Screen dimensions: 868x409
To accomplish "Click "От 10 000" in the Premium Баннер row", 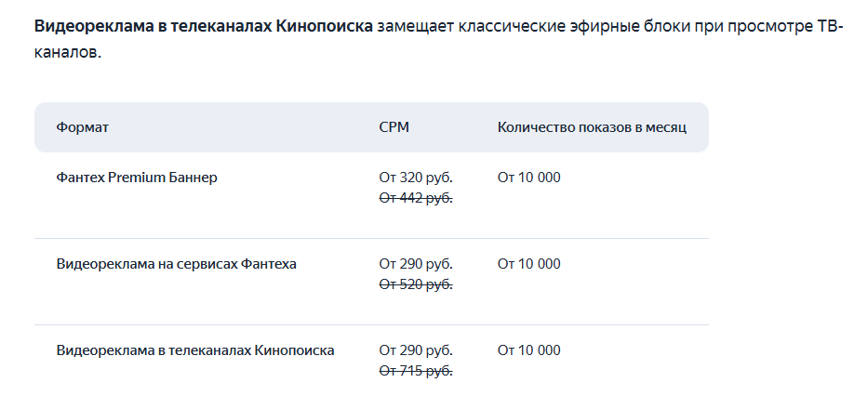I will point(528,178).
